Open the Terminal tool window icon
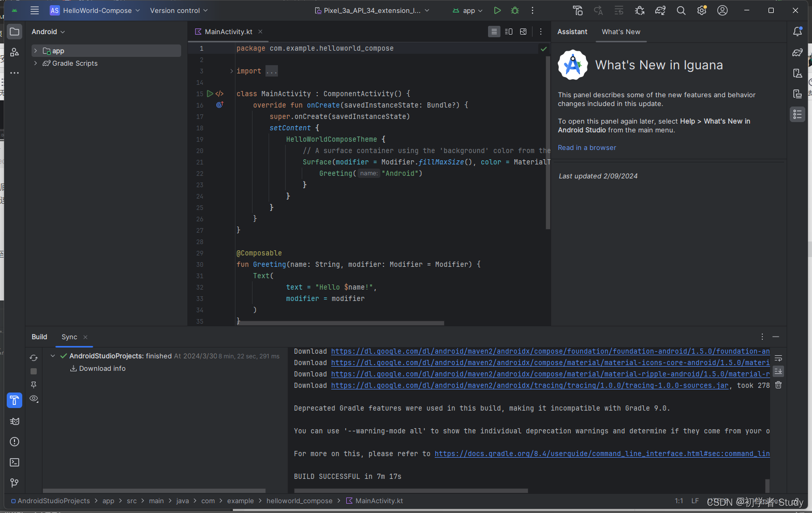This screenshot has width=812, height=513. coord(14,462)
